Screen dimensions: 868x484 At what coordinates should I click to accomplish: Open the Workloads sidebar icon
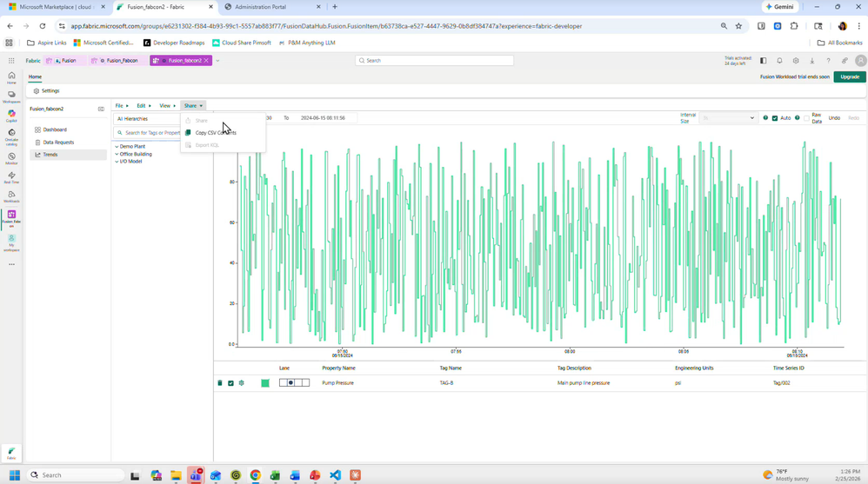pyautogui.click(x=11, y=196)
